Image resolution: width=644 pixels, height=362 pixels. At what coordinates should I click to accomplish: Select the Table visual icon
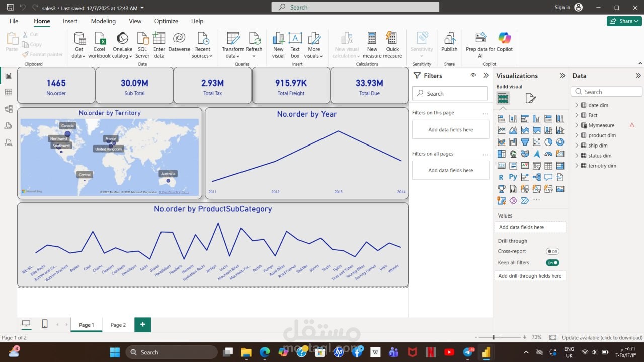548,165
